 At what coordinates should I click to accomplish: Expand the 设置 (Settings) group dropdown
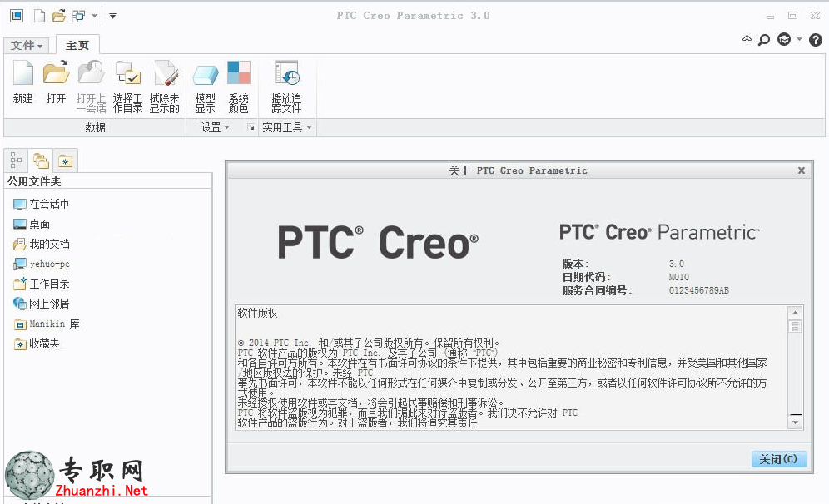point(216,127)
